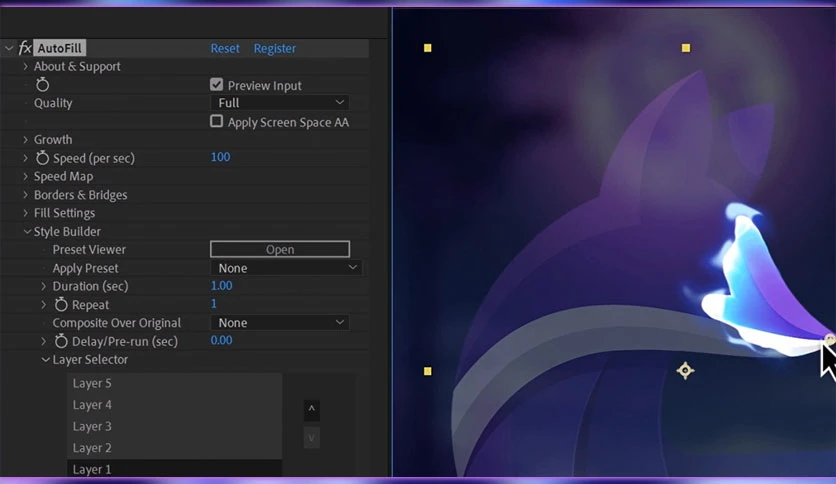Viewport: 836px width, 484px height.
Task: Click the lower-left yellow layer handle
Action: tap(428, 371)
